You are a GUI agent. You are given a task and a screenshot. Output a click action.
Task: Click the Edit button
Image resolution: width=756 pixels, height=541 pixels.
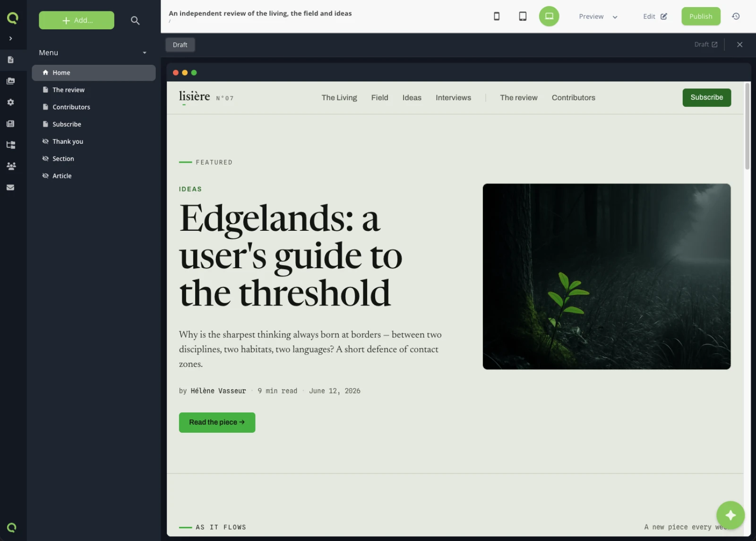(655, 17)
